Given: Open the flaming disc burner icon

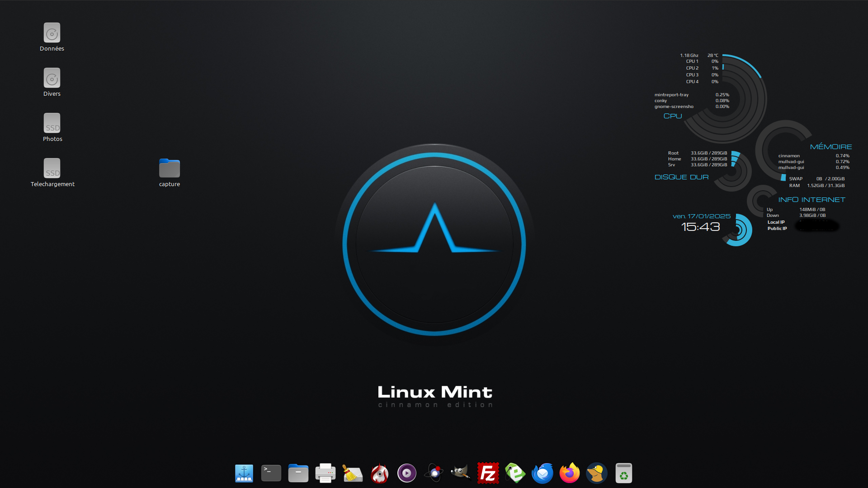Looking at the screenshot, I should pyautogui.click(x=380, y=473).
